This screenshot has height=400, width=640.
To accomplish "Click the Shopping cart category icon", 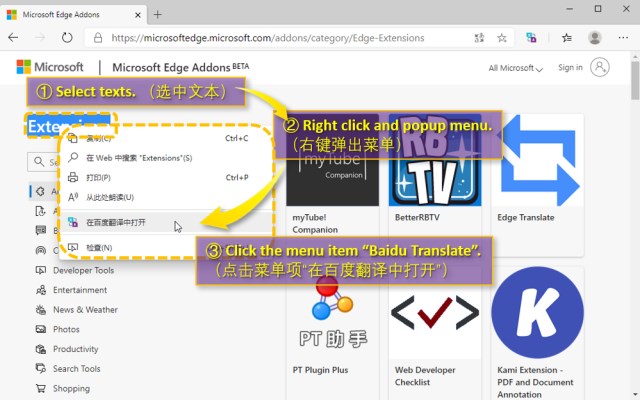I will 41,388.
